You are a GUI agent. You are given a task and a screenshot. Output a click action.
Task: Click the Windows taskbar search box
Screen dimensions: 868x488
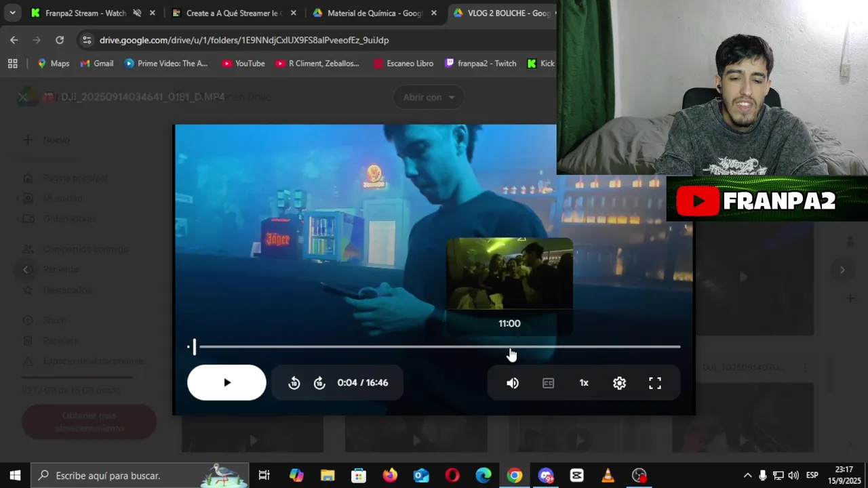(140, 475)
